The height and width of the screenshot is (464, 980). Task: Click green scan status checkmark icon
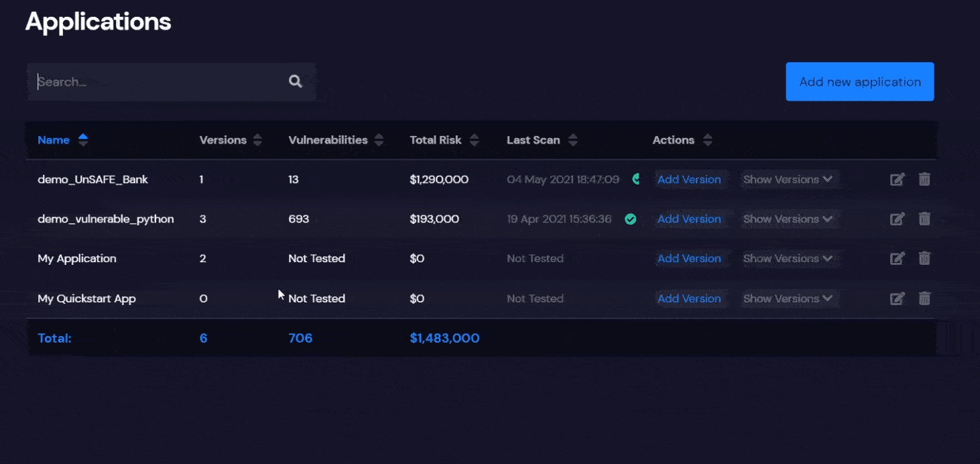[630, 219]
